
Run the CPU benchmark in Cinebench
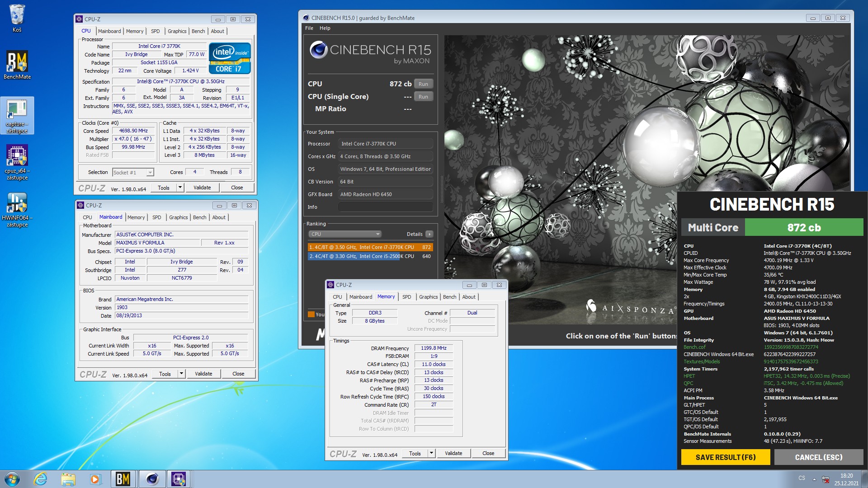point(423,84)
